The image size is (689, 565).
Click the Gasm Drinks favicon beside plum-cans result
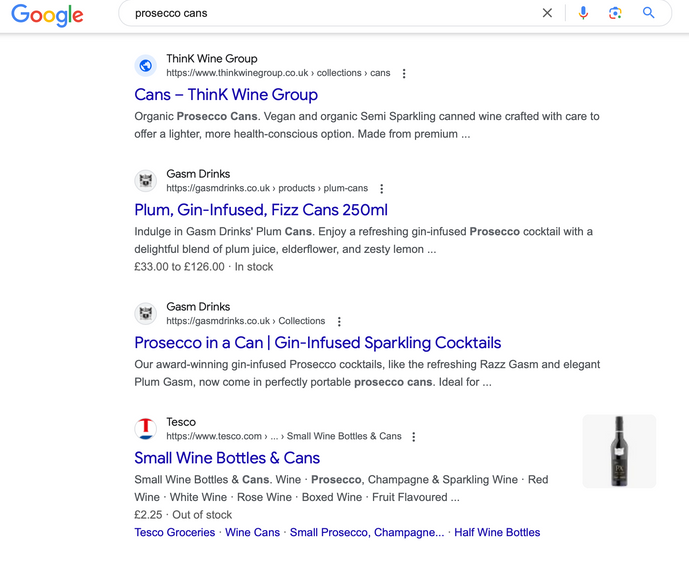pyautogui.click(x=146, y=181)
